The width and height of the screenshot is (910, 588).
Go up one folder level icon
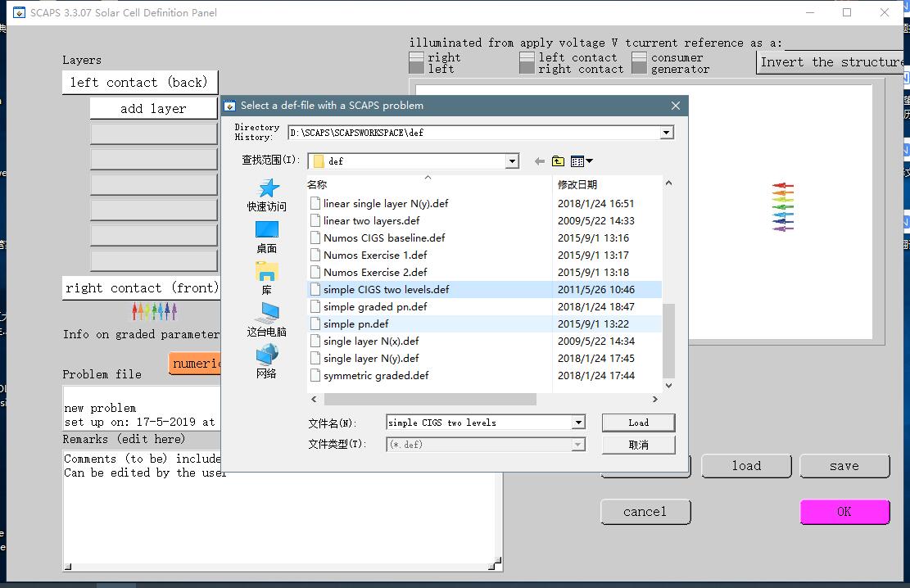click(x=558, y=161)
